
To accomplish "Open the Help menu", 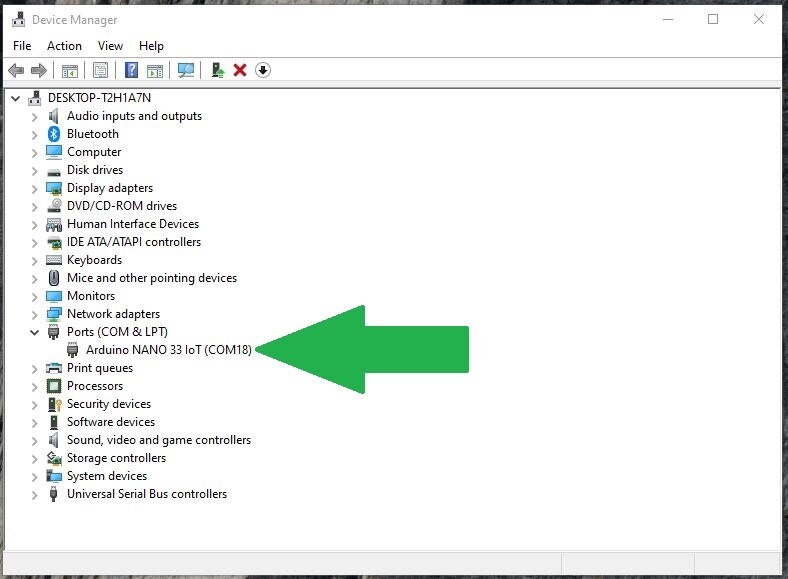I will (x=151, y=46).
